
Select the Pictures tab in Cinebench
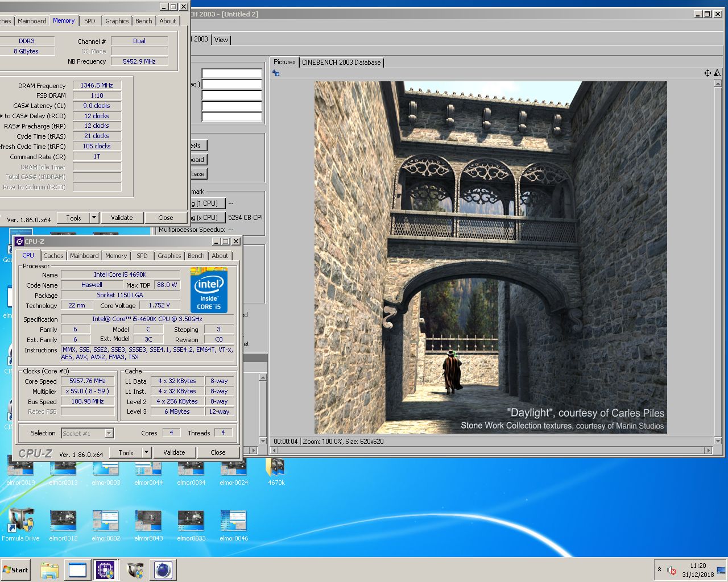pyautogui.click(x=284, y=62)
